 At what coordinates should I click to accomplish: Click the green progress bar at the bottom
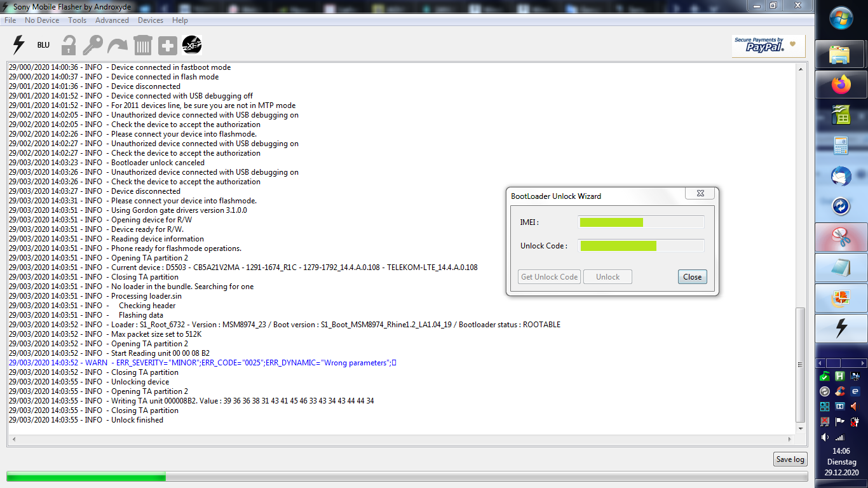point(407,477)
